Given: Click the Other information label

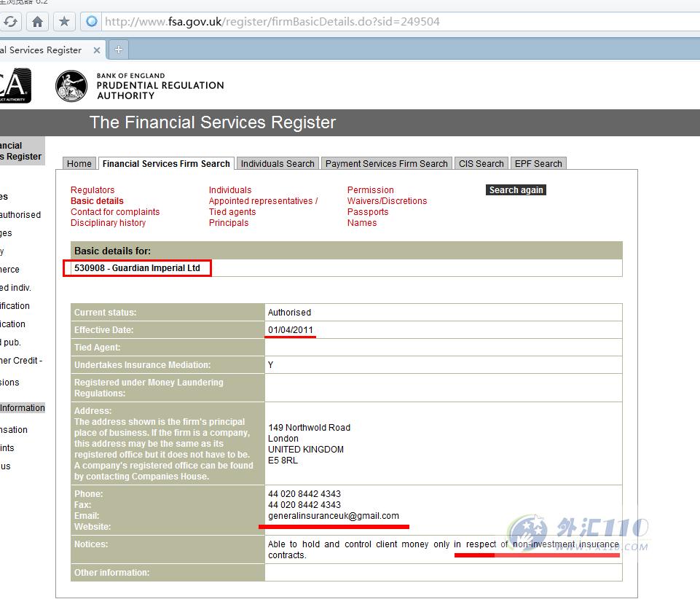Looking at the screenshot, I should click(111, 572).
